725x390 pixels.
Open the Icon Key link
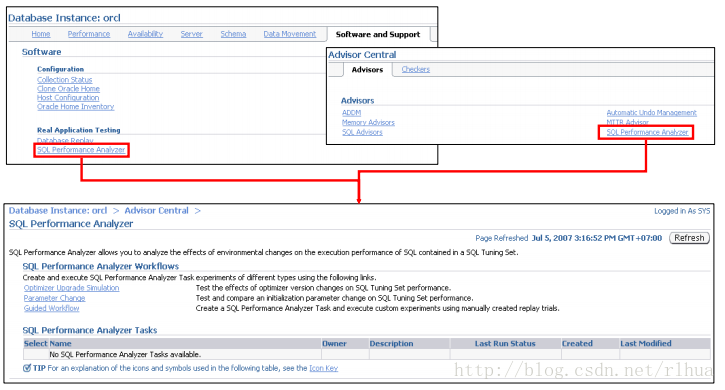pyautogui.click(x=324, y=368)
